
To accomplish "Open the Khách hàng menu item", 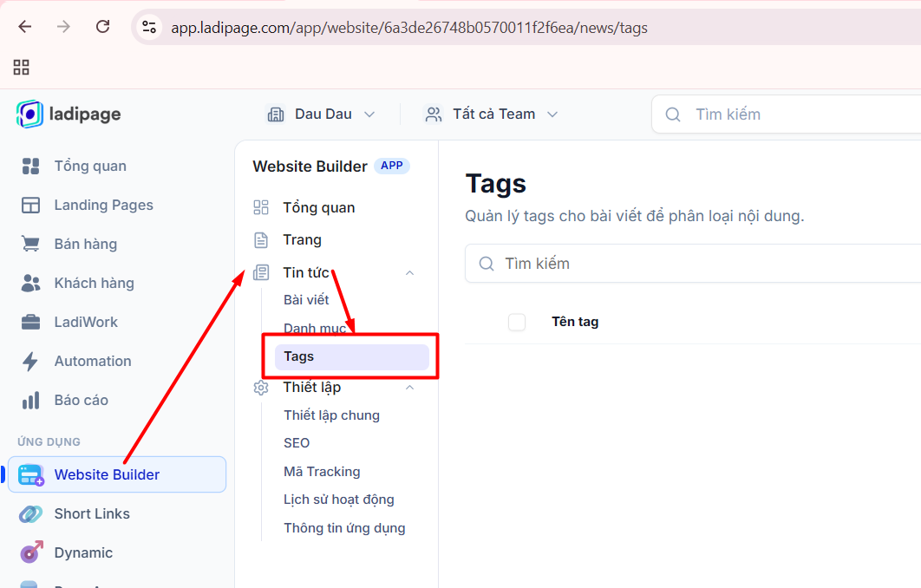I will pyautogui.click(x=94, y=283).
